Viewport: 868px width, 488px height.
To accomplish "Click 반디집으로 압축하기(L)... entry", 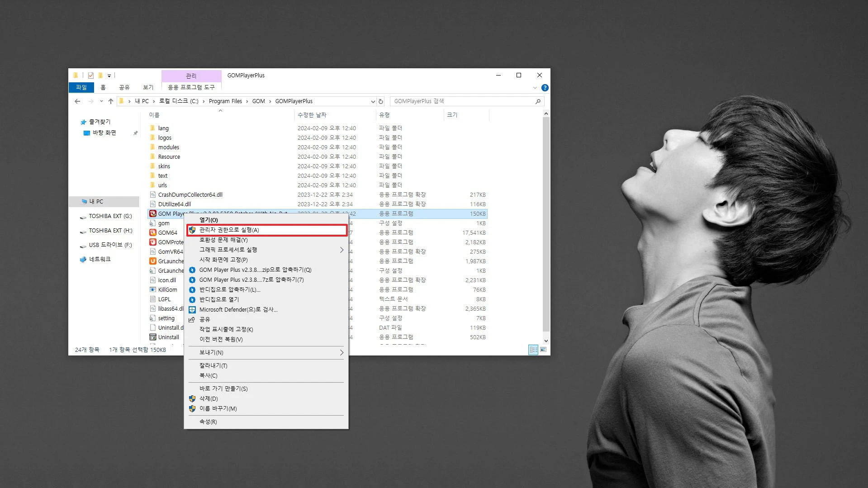I will point(266,289).
